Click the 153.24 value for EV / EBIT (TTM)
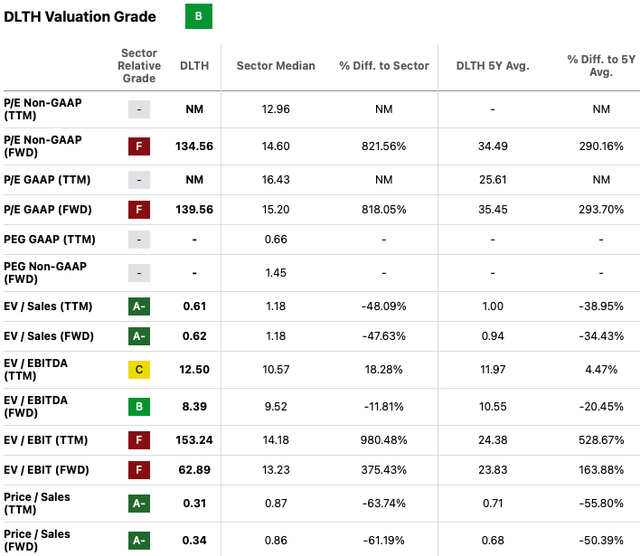Viewport: 640px width, 556px height. 195,445
